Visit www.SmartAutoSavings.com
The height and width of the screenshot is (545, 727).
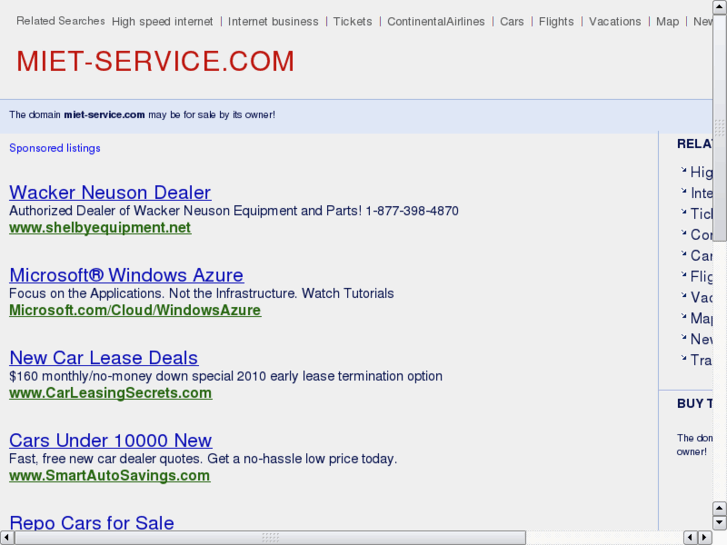coord(109,475)
